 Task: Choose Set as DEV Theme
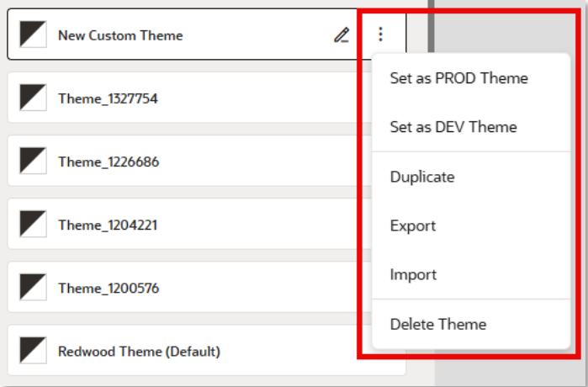(x=453, y=127)
